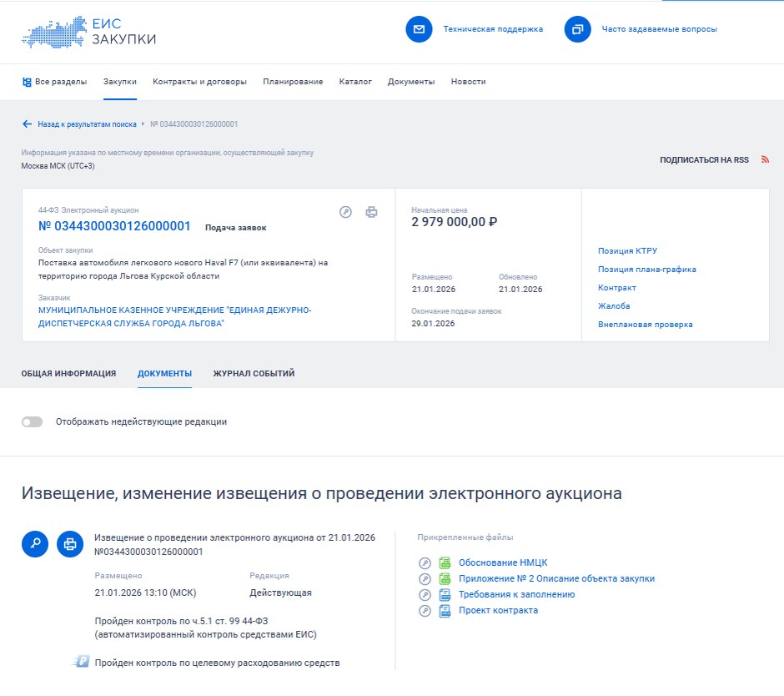Click Назад к результатам поиска link
The height and width of the screenshot is (696, 784).
click(87, 124)
